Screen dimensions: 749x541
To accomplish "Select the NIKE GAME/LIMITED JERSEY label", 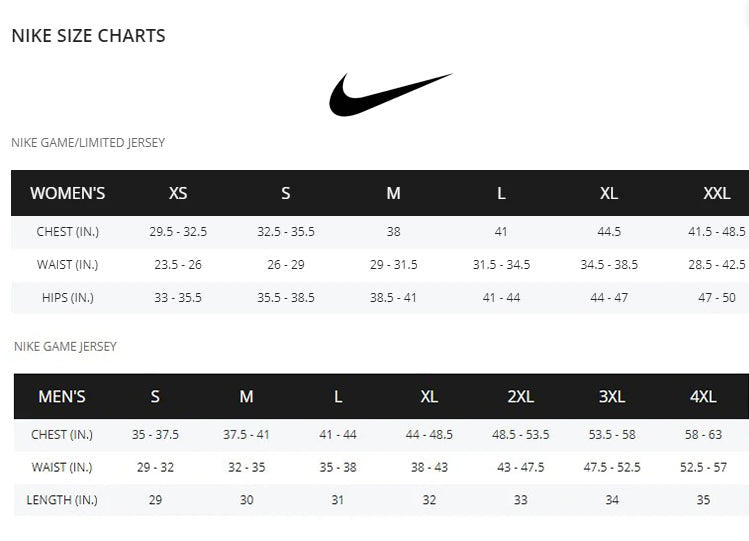I will pos(88,143).
